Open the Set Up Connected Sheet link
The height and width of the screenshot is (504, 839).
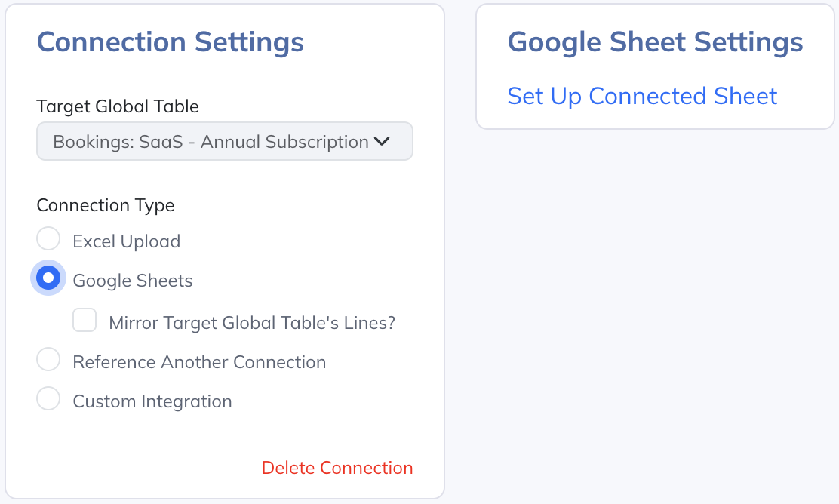(x=642, y=96)
